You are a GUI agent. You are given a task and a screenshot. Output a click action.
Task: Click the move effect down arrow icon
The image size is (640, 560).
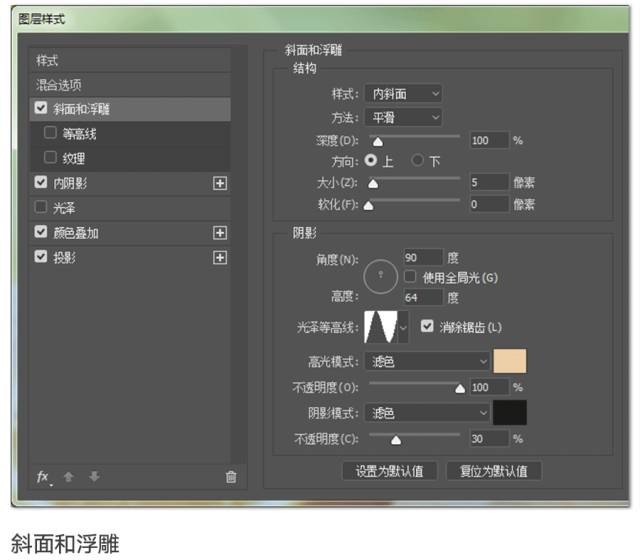coord(94,476)
